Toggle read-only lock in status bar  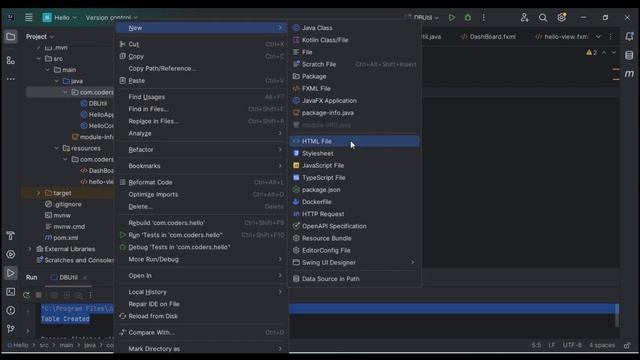click(627, 345)
